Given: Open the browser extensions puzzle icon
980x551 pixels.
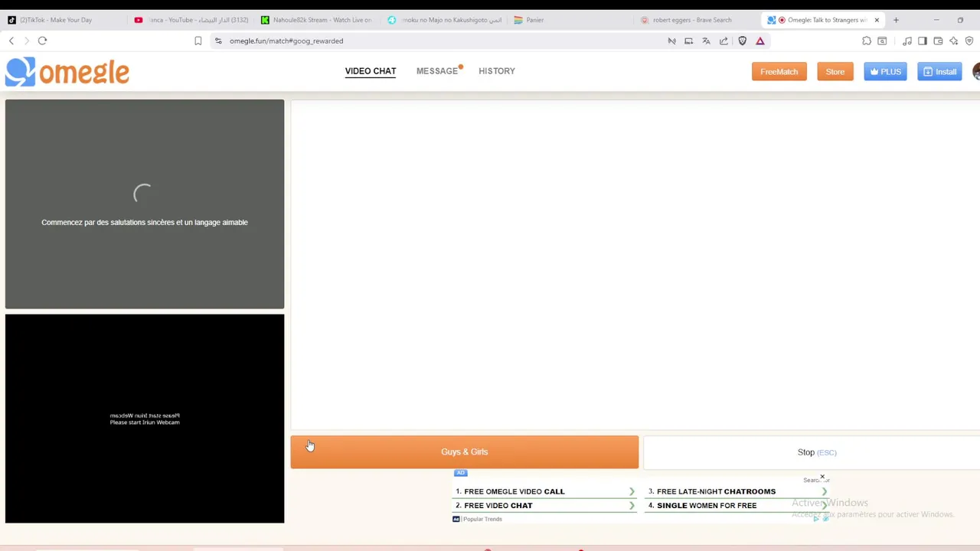Looking at the screenshot, I should tap(867, 41).
